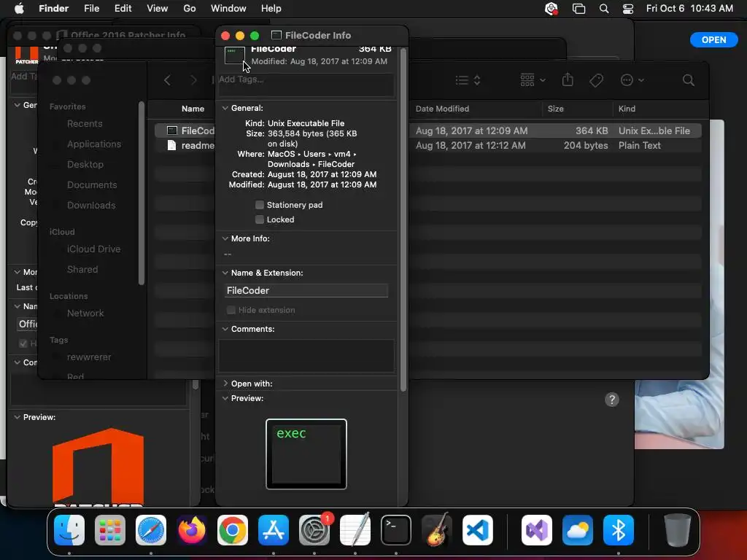Open Finder group-by dropdown

click(x=533, y=80)
